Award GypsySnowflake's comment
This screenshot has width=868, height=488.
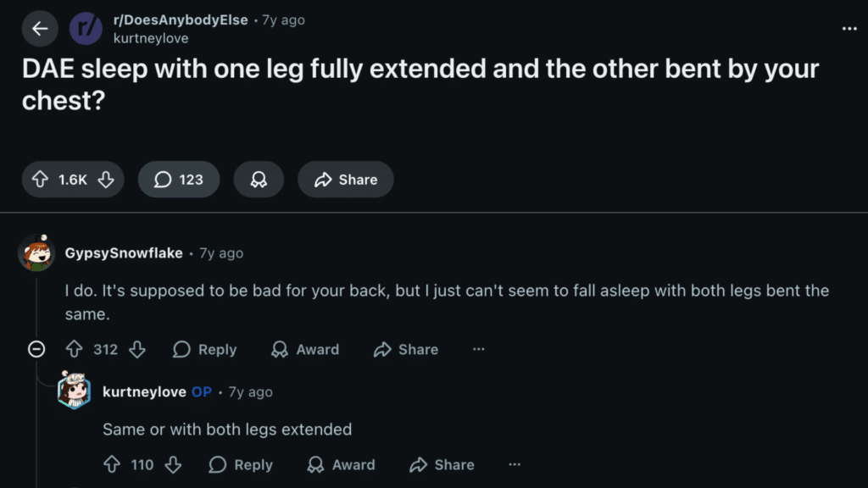click(304, 349)
